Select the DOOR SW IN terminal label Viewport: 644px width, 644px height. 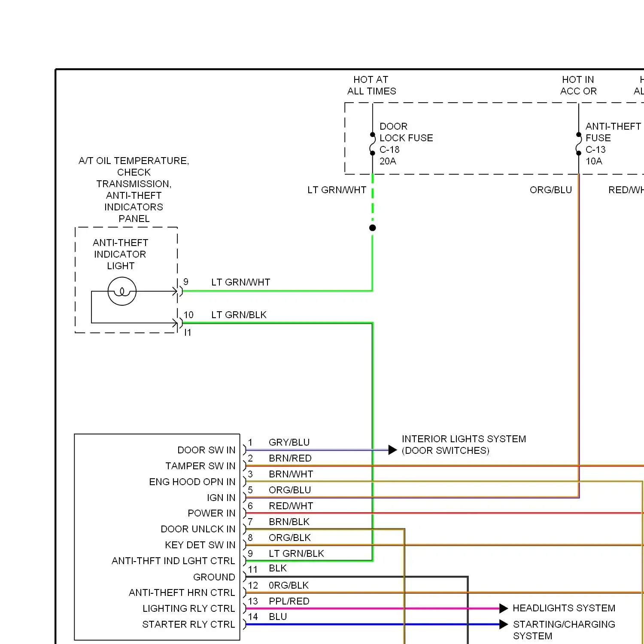coord(207,450)
